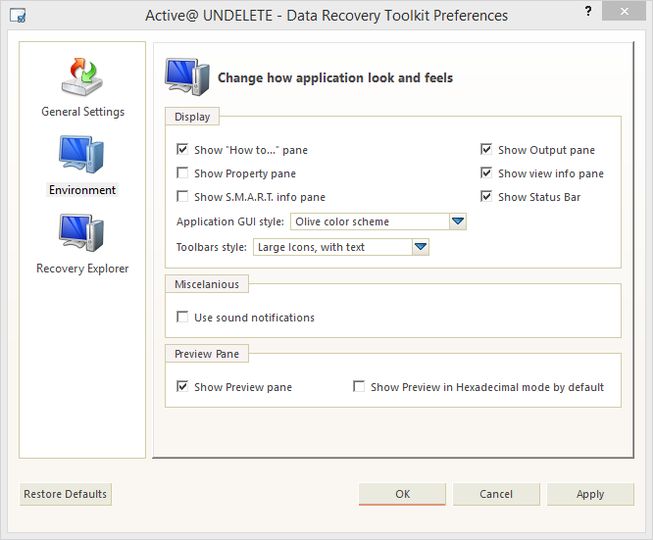Uncheck Show Output pane
Viewport: 653px width, 540px height.
(x=486, y=149)
